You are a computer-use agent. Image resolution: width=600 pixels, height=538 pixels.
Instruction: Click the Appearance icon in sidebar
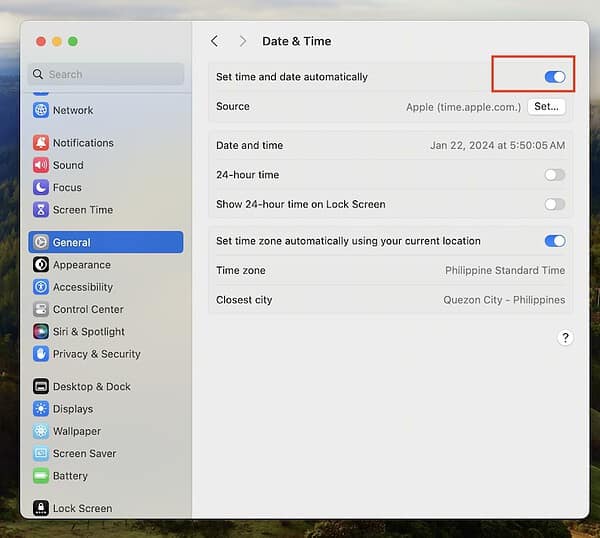coord(41,265)
